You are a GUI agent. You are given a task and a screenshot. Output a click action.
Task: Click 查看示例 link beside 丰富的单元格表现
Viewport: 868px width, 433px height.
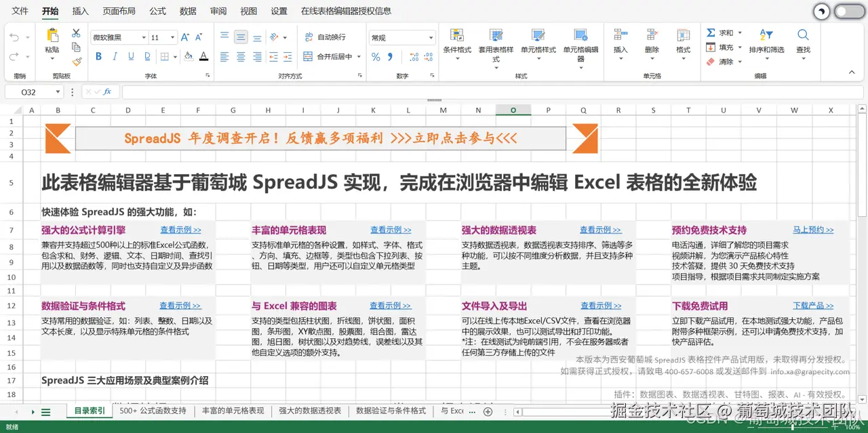[x=391, y=230]
